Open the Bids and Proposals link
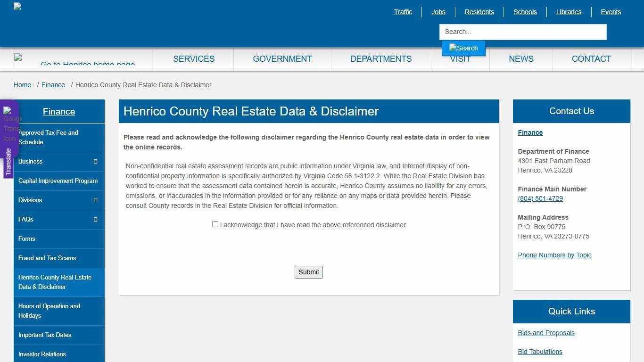644x362 pixels. pos(546,333)
